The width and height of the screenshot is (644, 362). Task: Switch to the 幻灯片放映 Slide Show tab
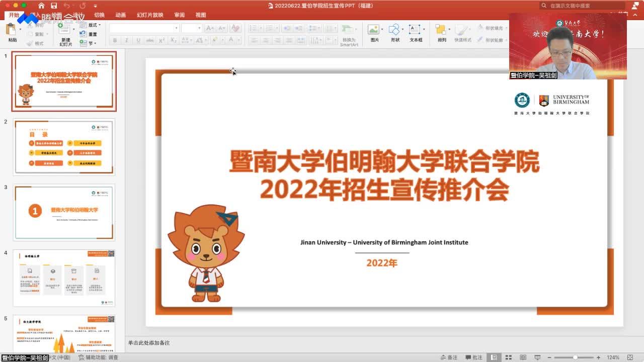click(x=150, y=15)
